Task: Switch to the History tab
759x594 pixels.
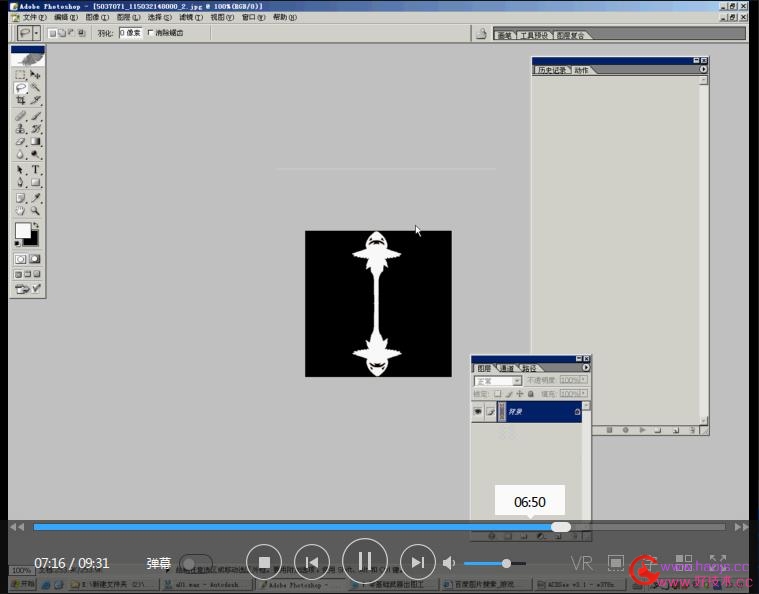Action: tap(552, 70)
